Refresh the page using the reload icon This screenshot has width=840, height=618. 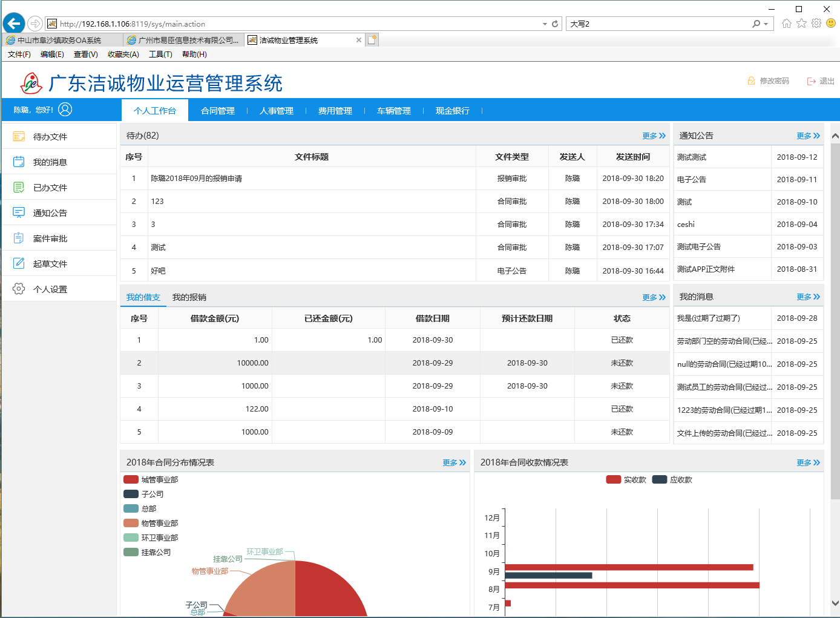click(x=555, y=24)
